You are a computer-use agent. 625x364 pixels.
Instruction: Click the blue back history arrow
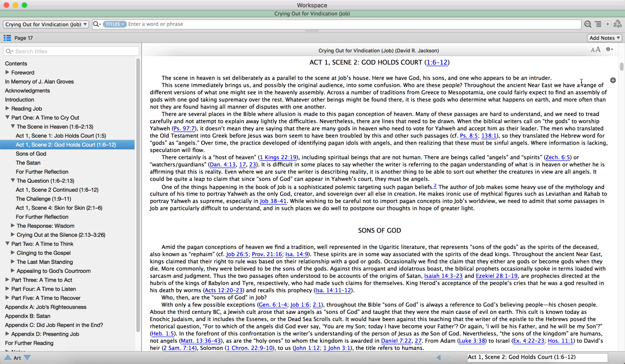(438, 357)
